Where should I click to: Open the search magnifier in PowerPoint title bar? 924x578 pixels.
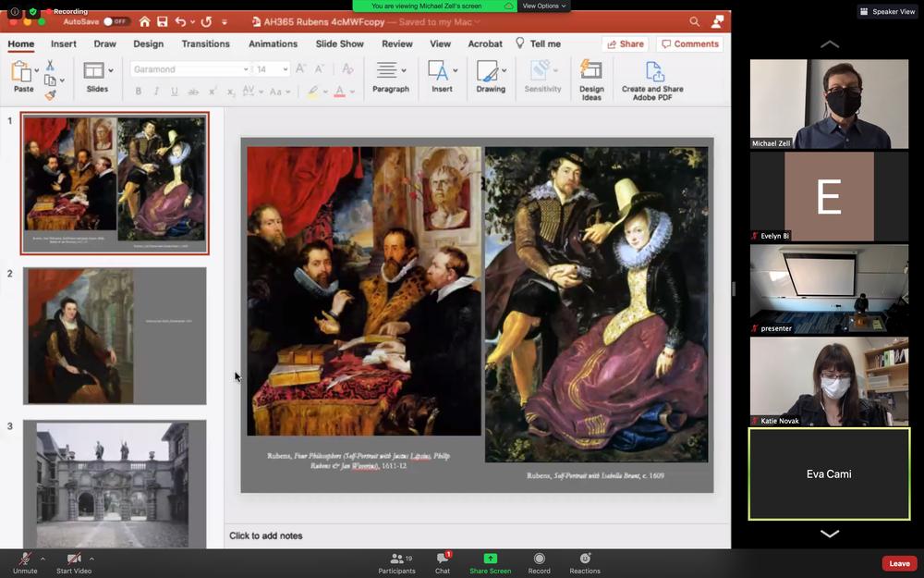click(x=695, y=22)
